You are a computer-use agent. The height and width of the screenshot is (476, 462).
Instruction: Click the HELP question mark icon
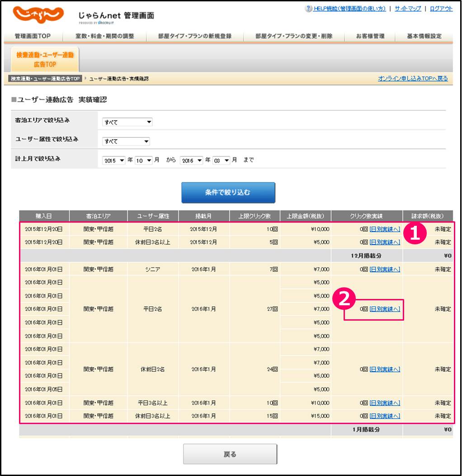click(309, 9)
